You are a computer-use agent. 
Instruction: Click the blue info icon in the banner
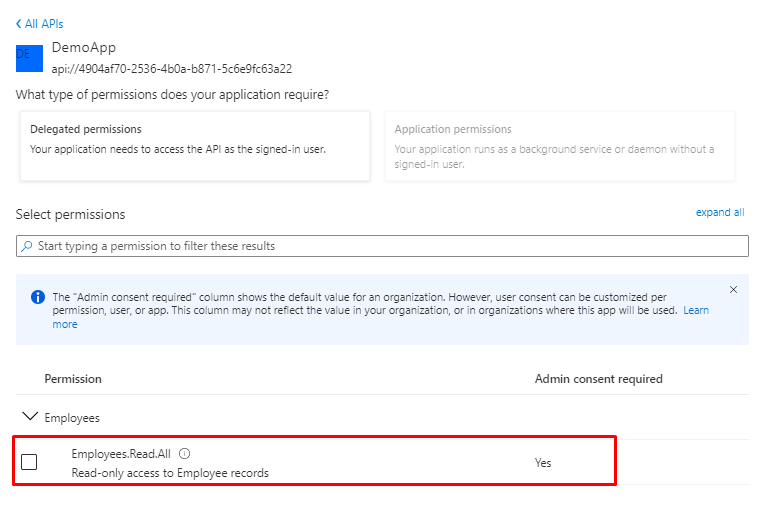pyautogui.click(x=38, y=298)
